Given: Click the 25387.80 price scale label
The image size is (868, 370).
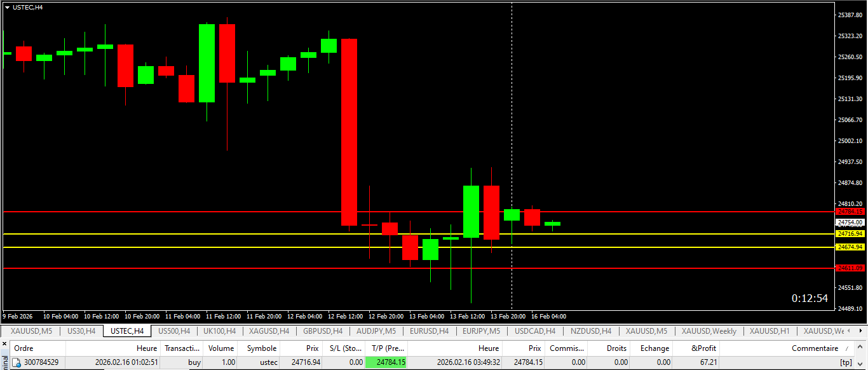Looking at the screenshot, I should click(851, 15).
